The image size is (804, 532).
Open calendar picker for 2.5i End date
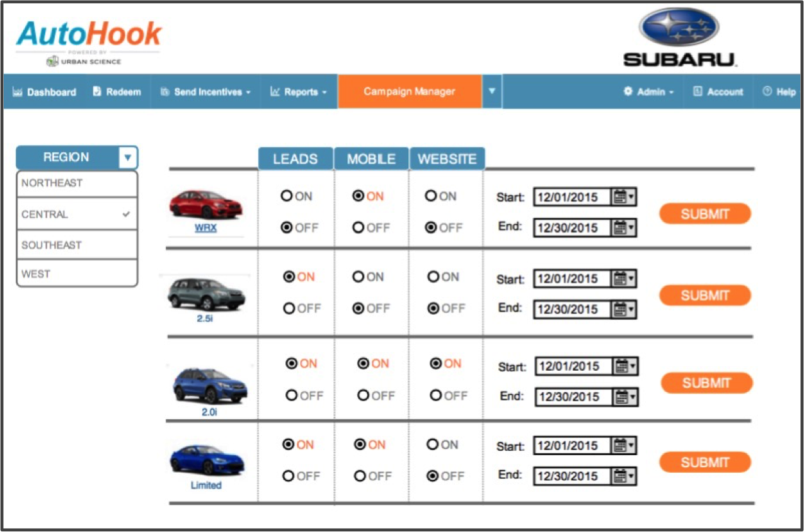tap(624, 309)
